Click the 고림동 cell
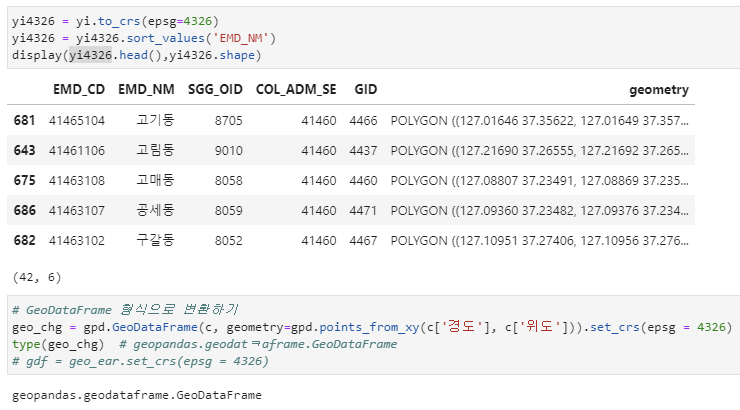This screenshot has width=740, height=410. [x=155, y=150]
